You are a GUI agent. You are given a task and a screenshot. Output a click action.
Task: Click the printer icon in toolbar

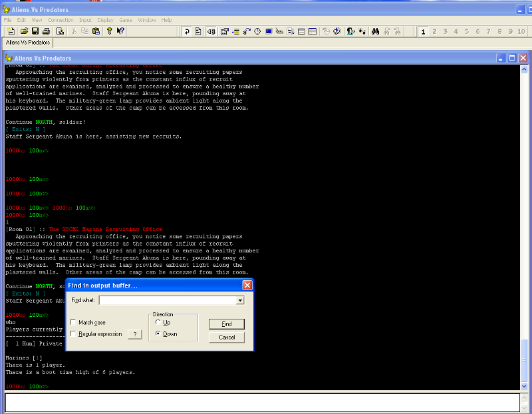(46, 31)
